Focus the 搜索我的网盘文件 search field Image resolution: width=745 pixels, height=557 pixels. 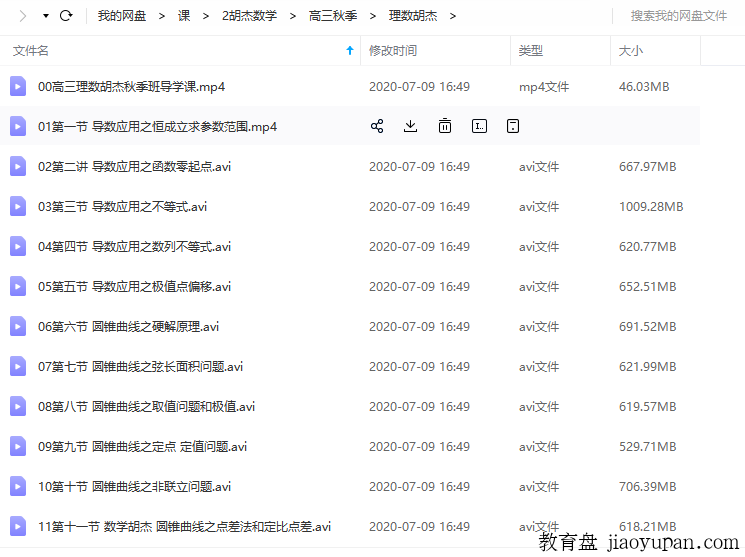(x=678, y=16)
